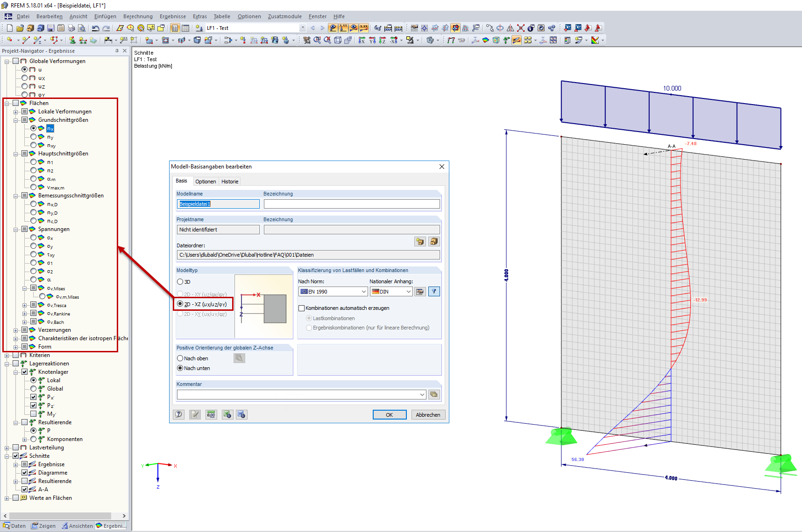Collapse the Spannungen tree node
The width and height of the screenshot is (802, 532).
pyautogui.click(x=16, y=229)
